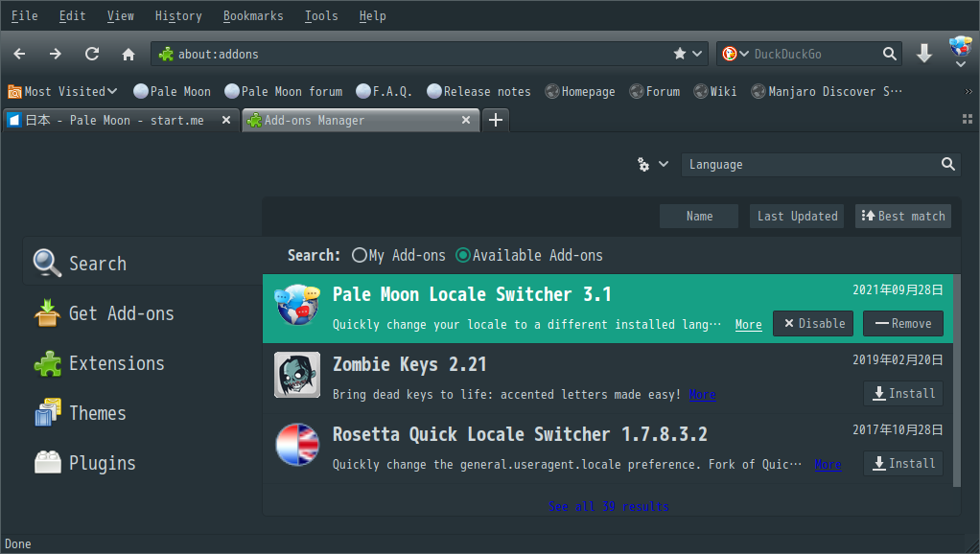The width and height of the screenshot is (980, 554).
Task: Open the Forum bookmark
Action: (655, 91)
